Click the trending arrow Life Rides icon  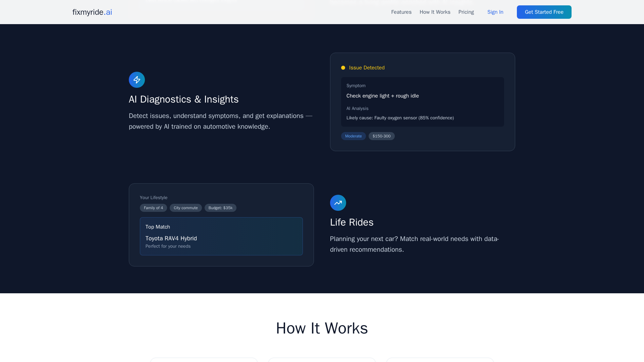click(338, 203)
